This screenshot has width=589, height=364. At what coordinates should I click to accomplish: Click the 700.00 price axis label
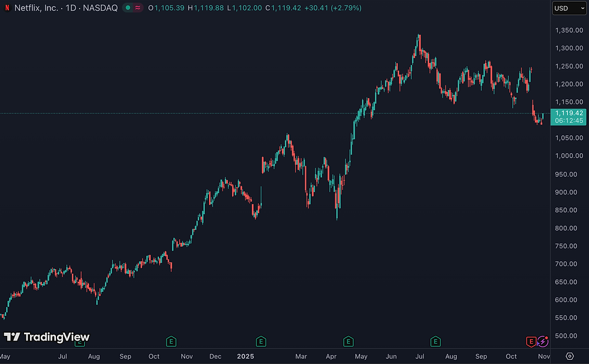click(x=566, y=264)
